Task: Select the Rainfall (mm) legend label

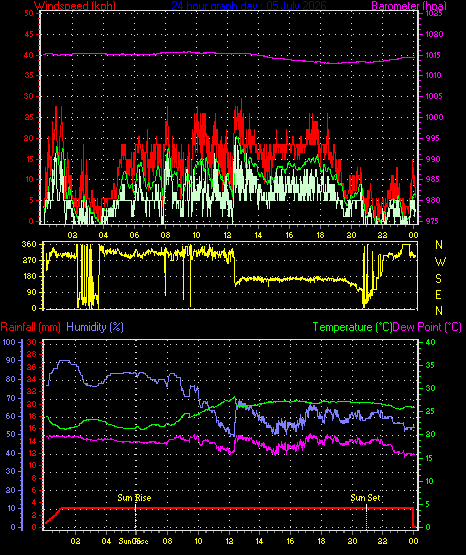Action: [30, 327]
